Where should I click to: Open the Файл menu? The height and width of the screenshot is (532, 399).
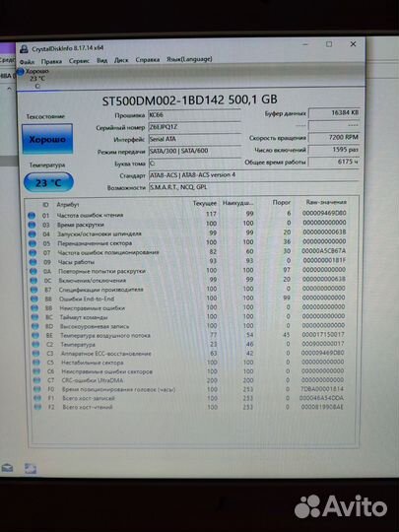click(27, 62)
